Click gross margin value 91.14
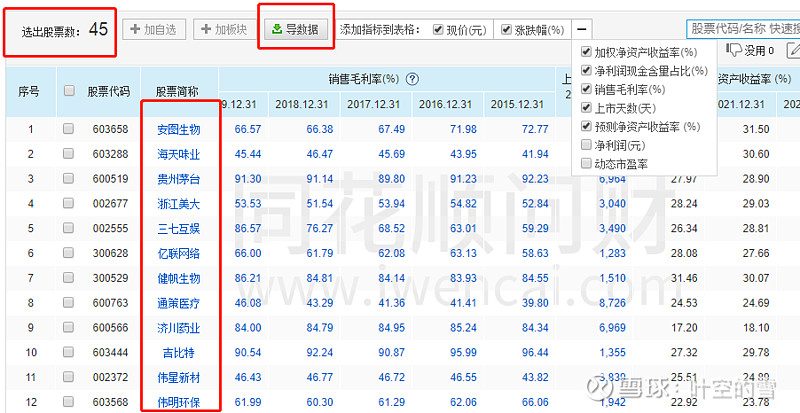 point(320,179)
